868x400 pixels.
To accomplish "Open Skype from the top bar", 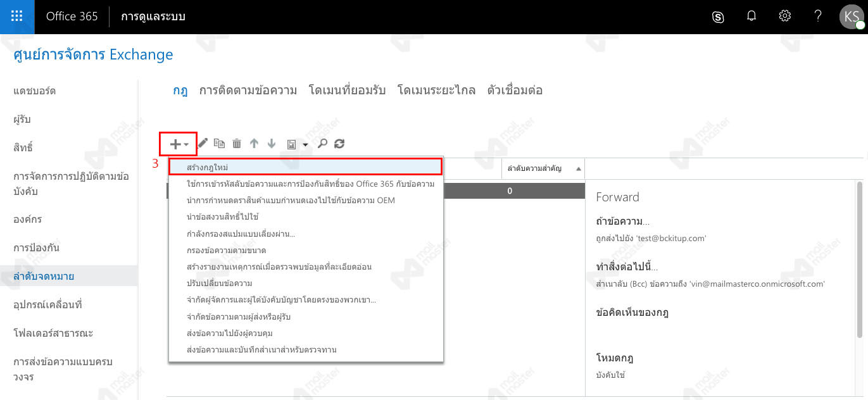I will [x=718, y=17].
